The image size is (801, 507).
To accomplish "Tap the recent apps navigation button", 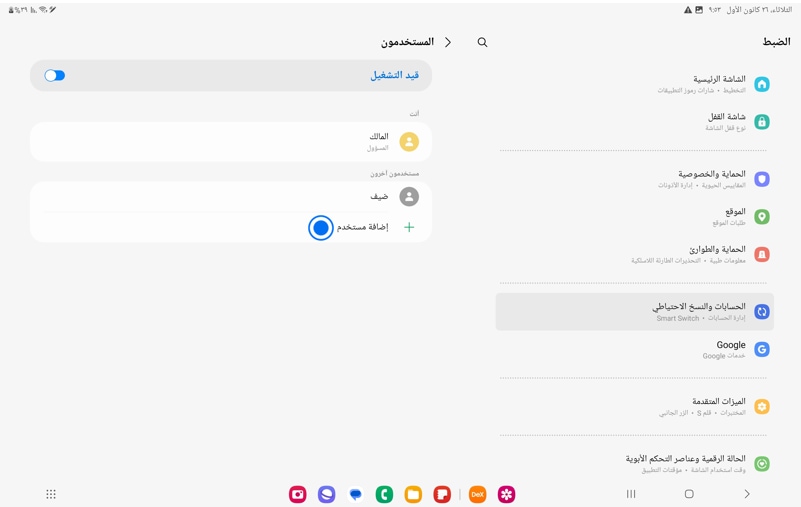I will [631, 494].
